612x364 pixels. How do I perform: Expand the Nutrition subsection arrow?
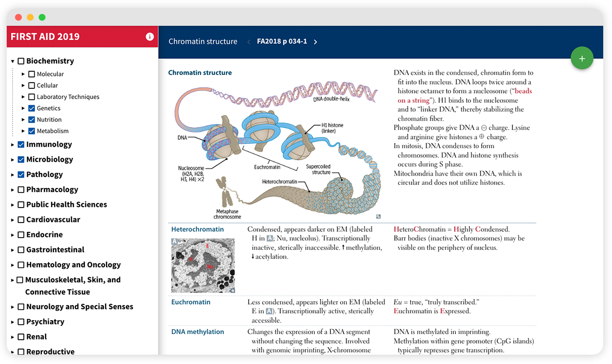[23, 120]
